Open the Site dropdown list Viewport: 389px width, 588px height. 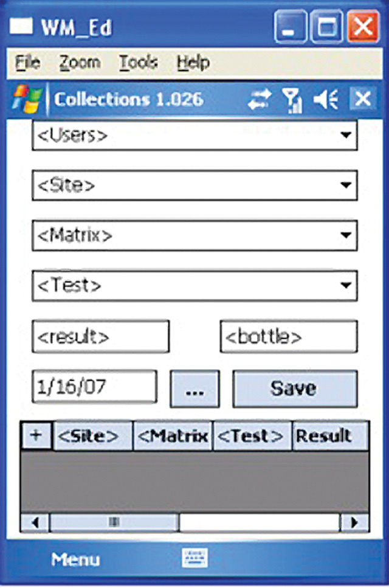(346, 185)
